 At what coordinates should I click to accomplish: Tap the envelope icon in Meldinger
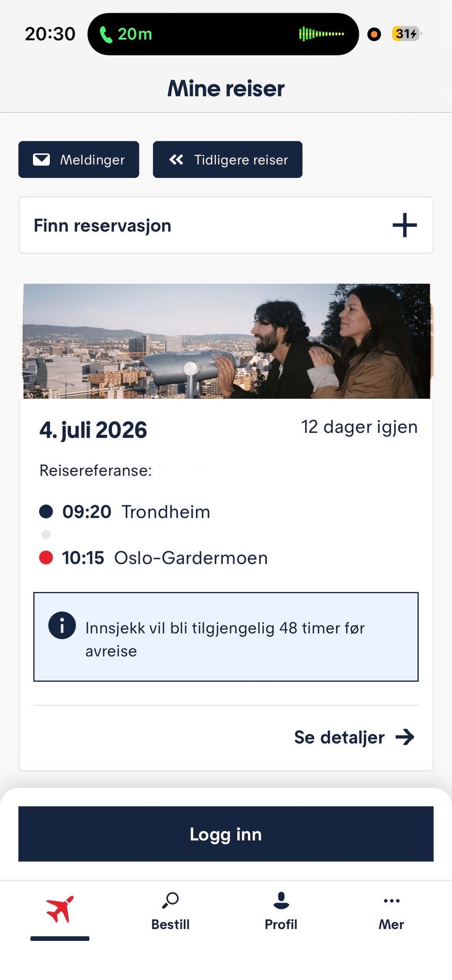coord(41,160)
